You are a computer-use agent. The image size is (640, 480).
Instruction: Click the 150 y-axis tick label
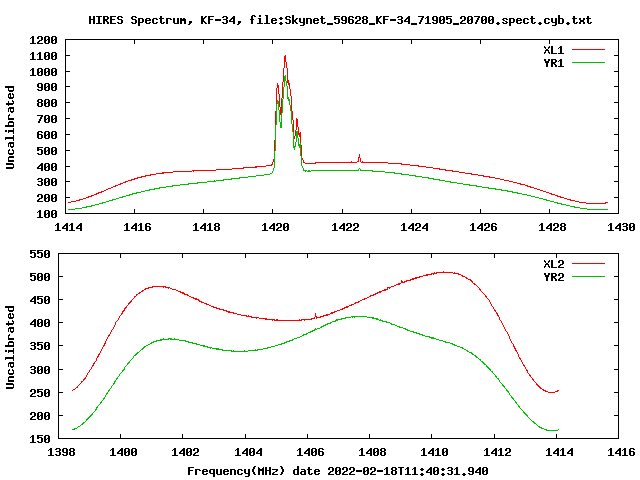40,439
